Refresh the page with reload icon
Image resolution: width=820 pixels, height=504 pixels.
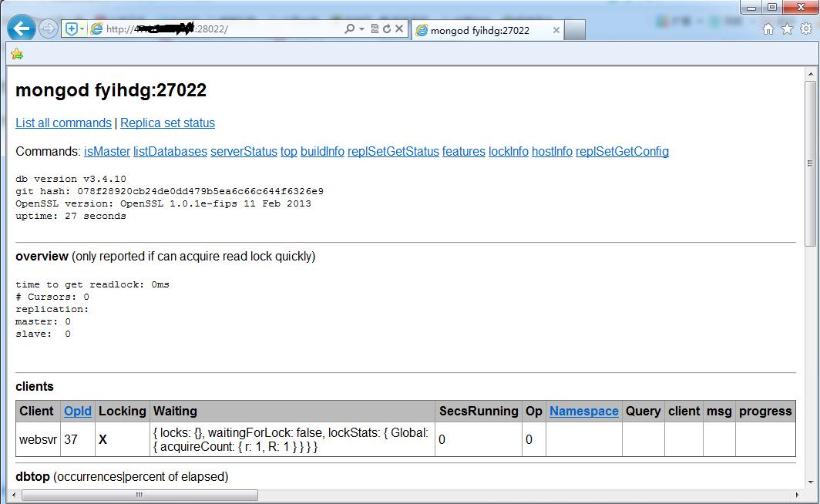(x=386, y=29)
